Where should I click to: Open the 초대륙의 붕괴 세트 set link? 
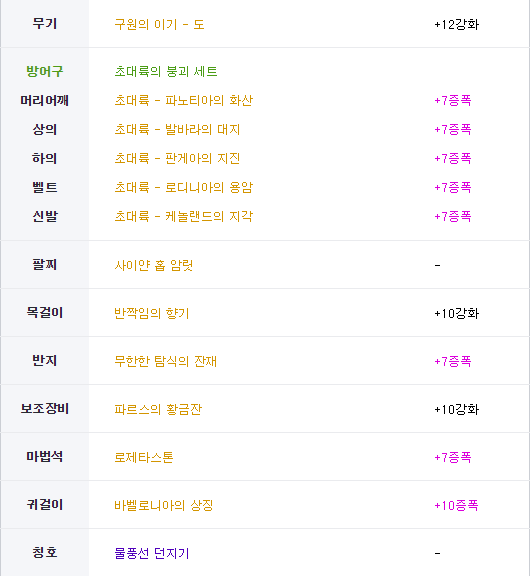point(166,71)
